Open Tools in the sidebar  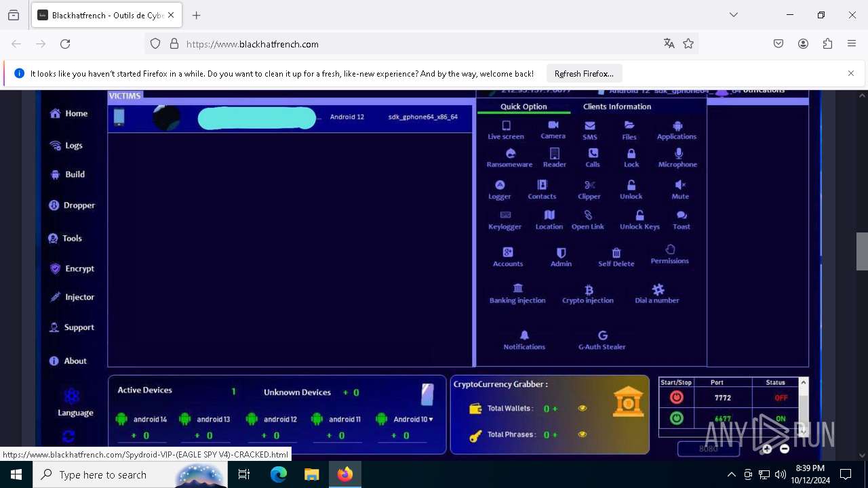pyautogui.click(x=65, y=239)
